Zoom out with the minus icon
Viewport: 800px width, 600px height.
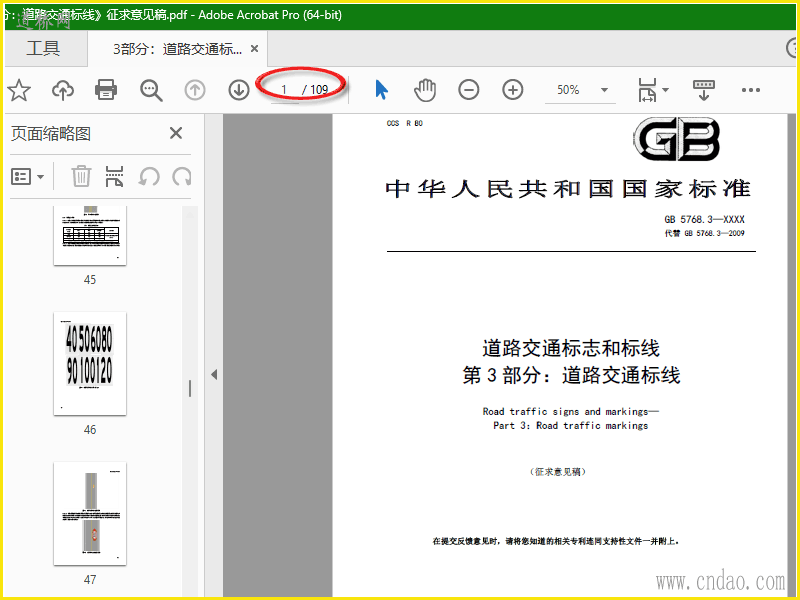(468, 90)
